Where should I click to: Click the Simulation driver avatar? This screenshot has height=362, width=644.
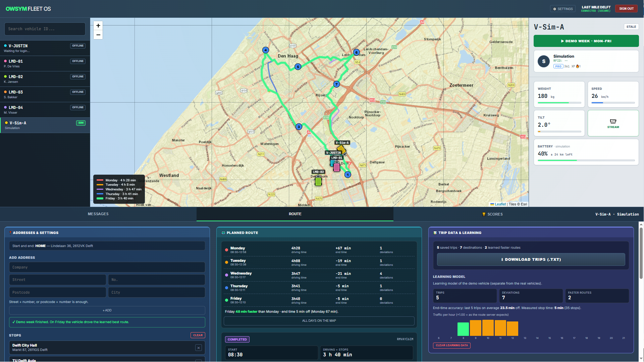(x=544, y=61)
